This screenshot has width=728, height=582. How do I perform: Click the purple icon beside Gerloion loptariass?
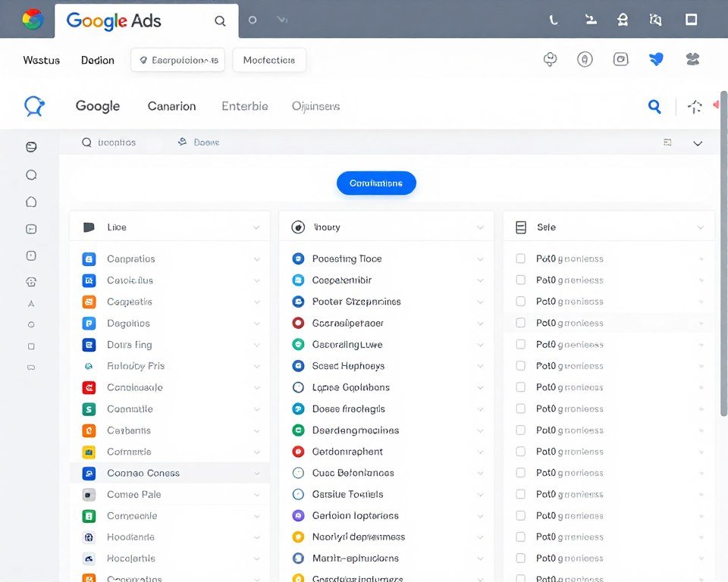[298, 515]
